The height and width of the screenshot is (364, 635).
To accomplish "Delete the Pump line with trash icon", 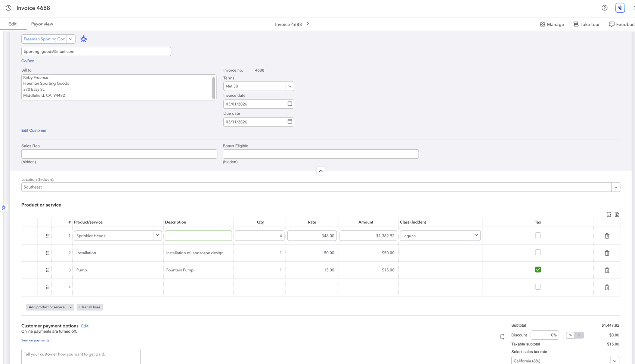I will click(607, 270).
